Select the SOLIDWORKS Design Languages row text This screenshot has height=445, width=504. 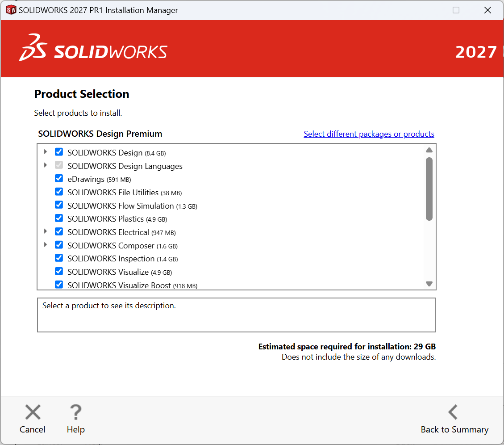125,166
